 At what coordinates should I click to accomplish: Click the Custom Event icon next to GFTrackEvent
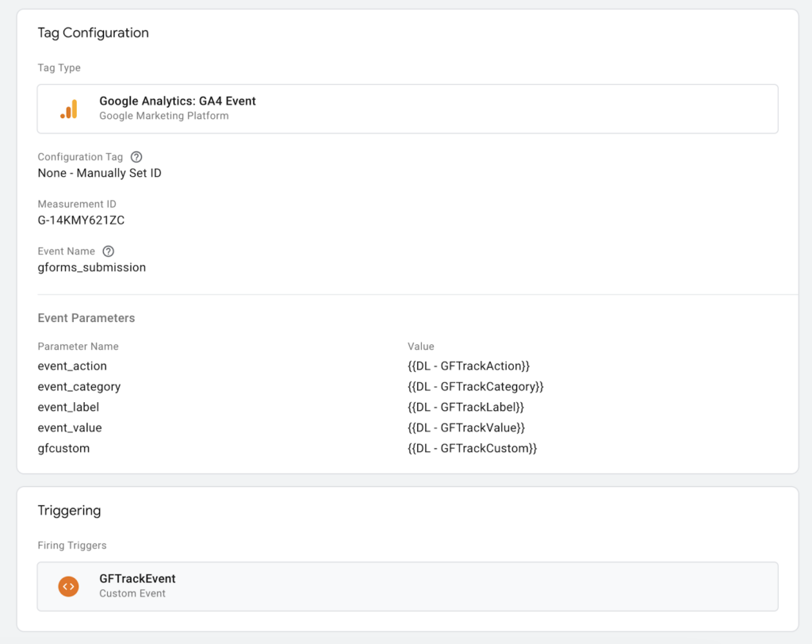point(69,586)
